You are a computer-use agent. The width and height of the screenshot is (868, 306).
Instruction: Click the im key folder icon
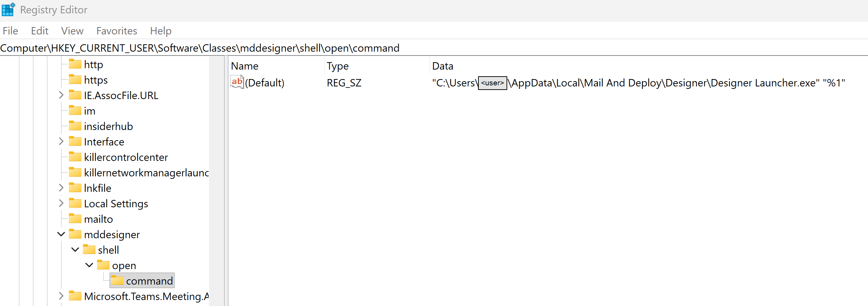[75, 110]
